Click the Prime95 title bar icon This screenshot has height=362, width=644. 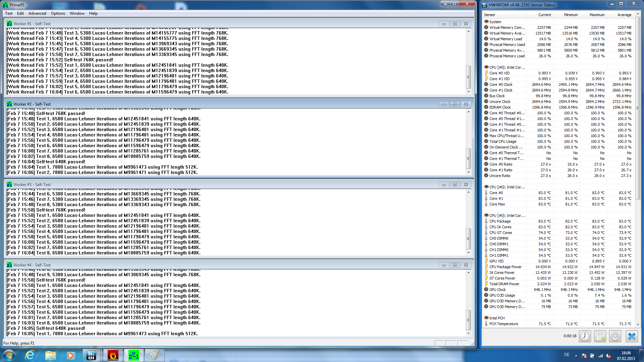coord(5,5)
